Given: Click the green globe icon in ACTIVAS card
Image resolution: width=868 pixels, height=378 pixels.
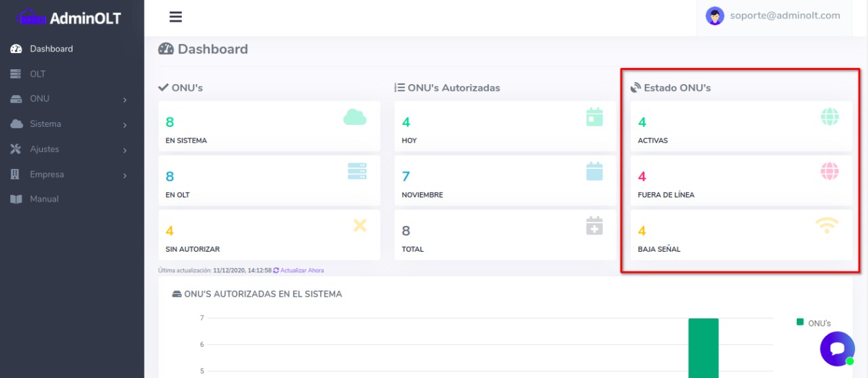Looking at the screenshot, I should 829,117.
